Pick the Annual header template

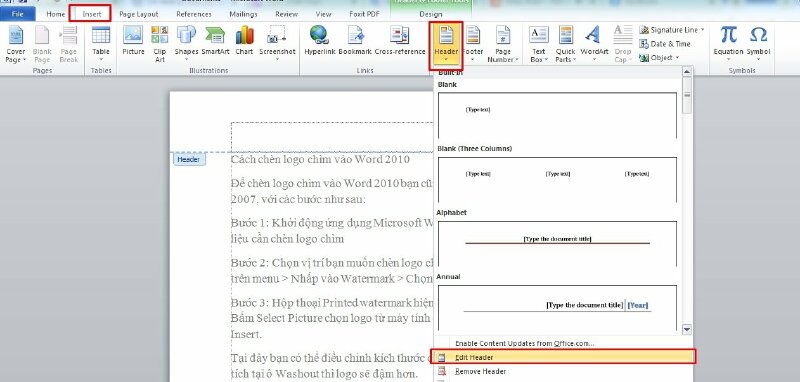point(558,307)
